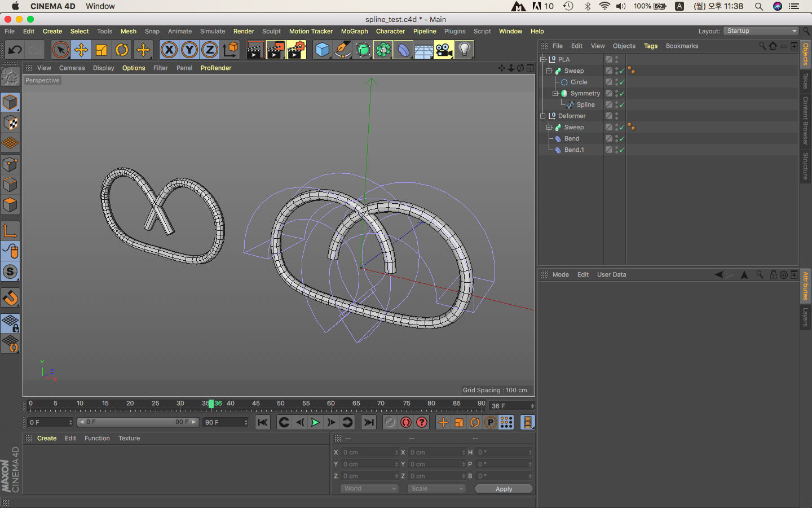Activate the Scale tool

click(x=101, y=50)
